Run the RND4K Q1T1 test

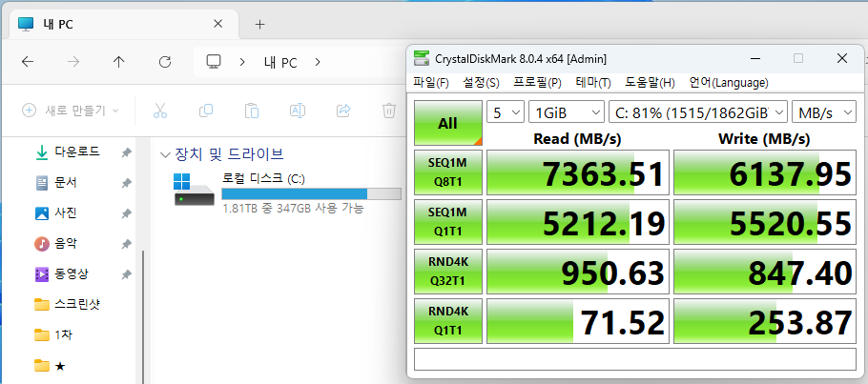(x=448, y=321)
